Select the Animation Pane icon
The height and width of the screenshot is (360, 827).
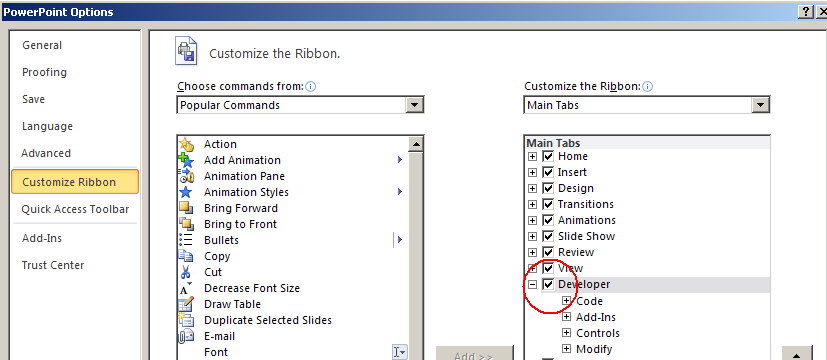point(186,176)
